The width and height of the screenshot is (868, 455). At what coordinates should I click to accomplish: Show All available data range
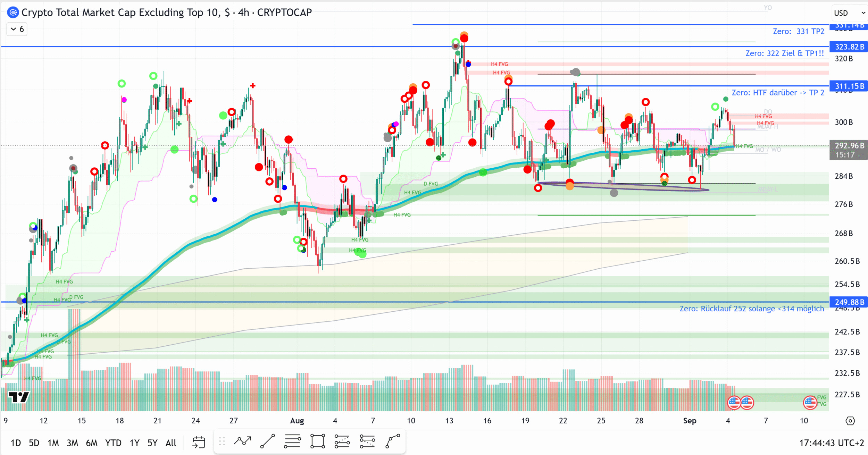pyautogui.click(x=171, y=443)
